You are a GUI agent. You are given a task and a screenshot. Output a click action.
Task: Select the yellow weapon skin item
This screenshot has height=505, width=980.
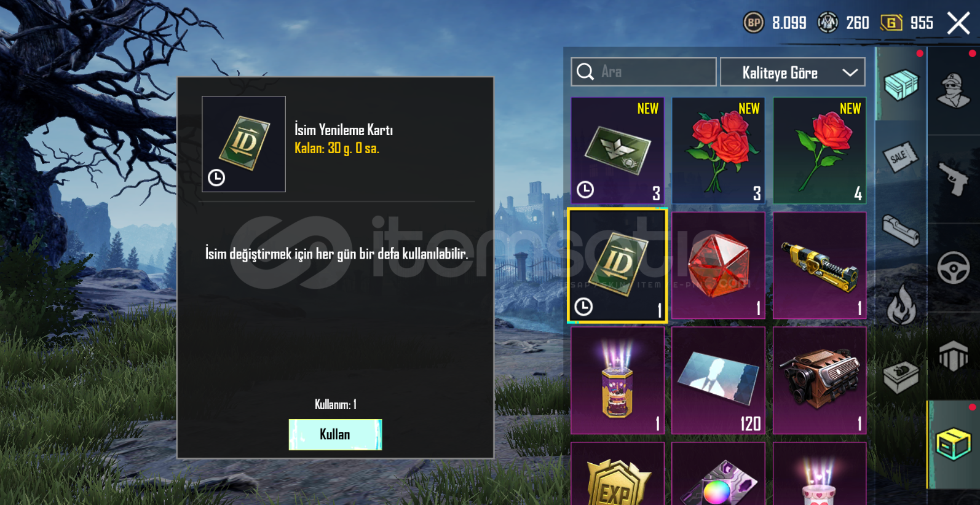coord(820,265)
